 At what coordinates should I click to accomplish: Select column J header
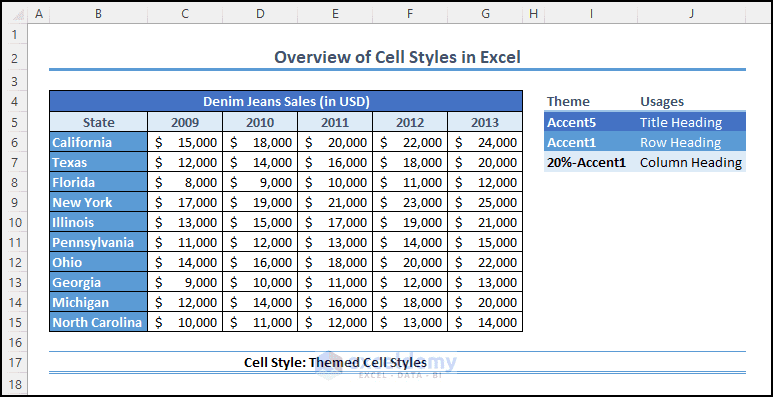pyautogui.click(x=692, y=15)
